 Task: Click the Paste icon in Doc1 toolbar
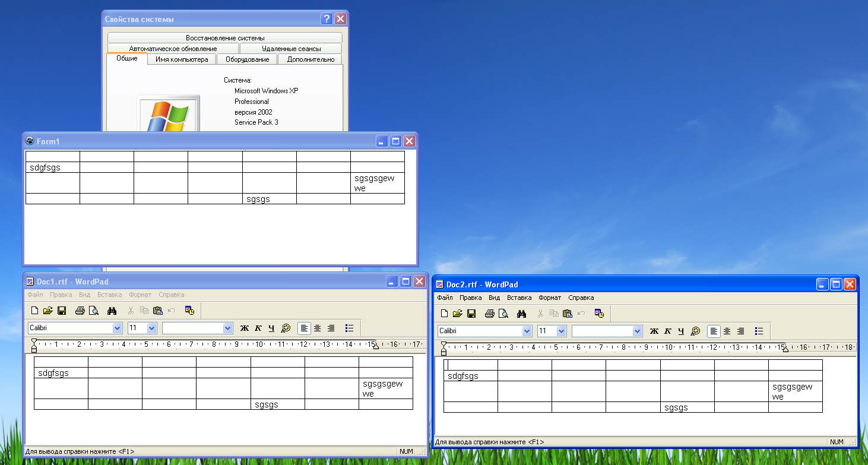tap(157, 311)
